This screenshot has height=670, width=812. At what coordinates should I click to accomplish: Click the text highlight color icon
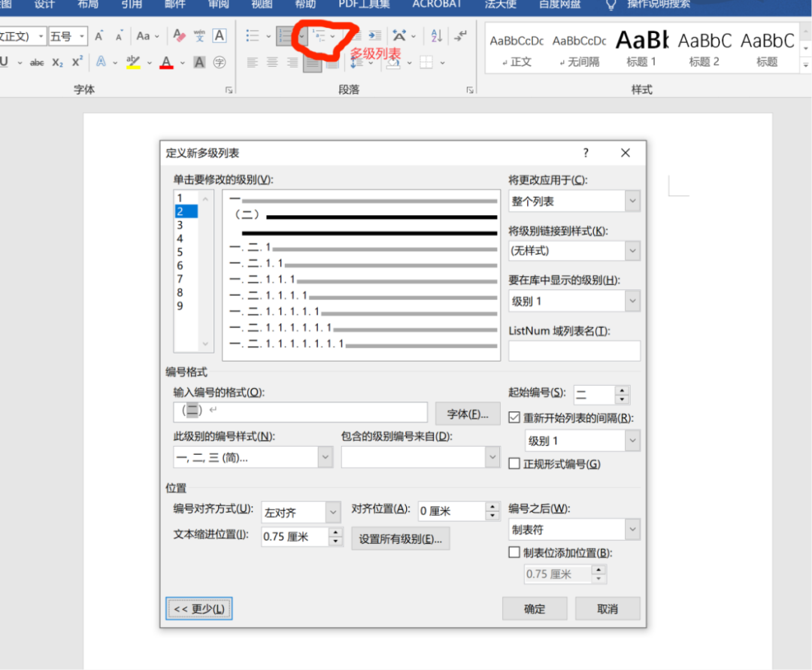tap(133, 62)
